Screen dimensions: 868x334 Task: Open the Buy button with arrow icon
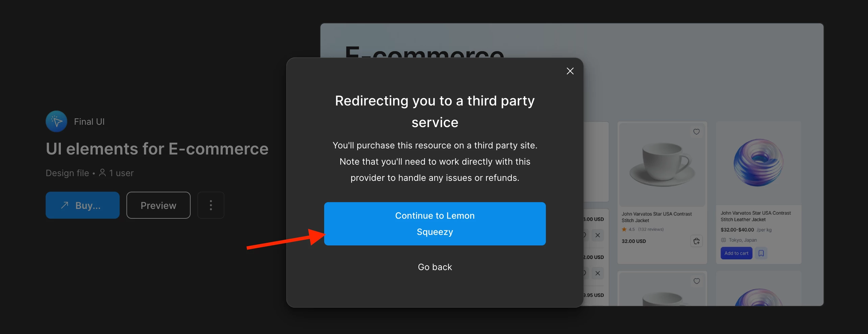click(x=82, y=205)
